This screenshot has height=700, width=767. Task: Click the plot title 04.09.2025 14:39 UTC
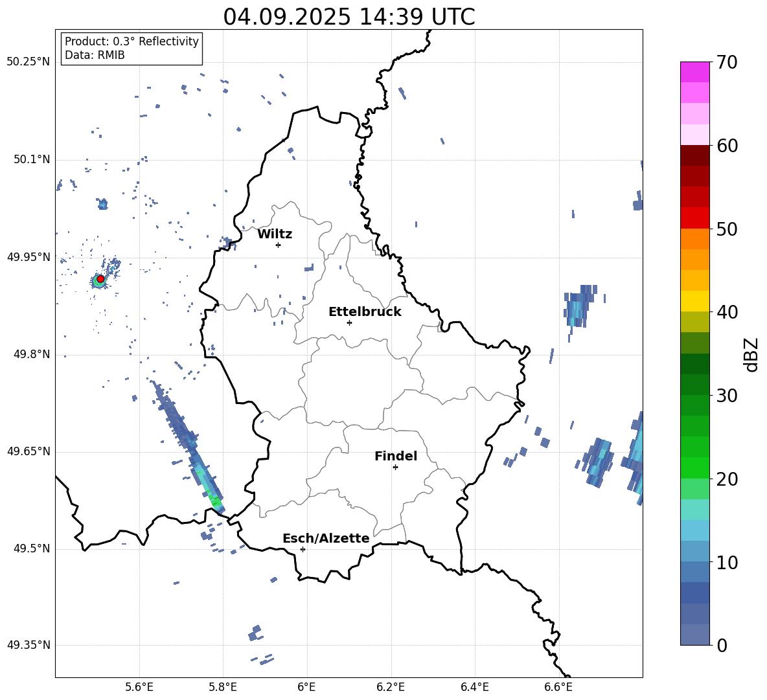(349, 17)
